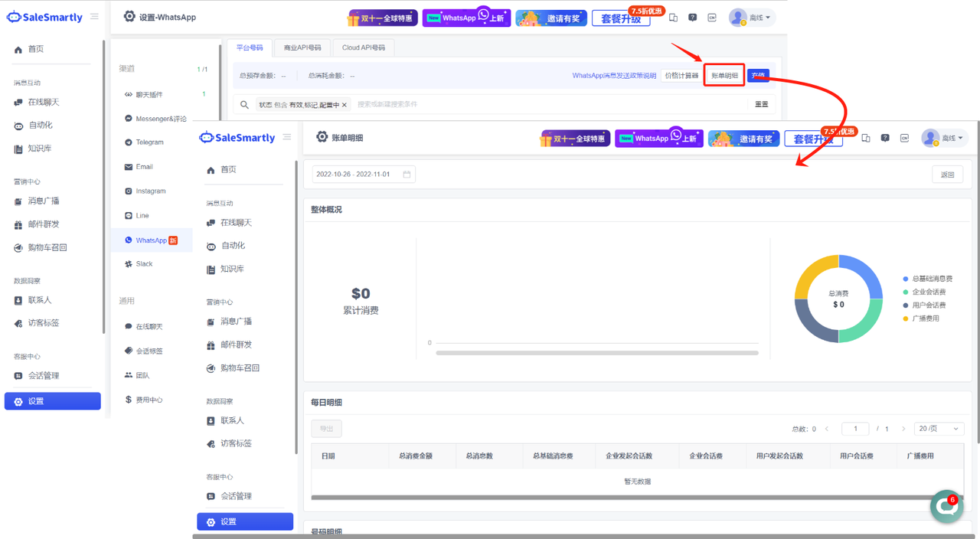Click the page number input in pagination
980x539 pixels.
855,429
